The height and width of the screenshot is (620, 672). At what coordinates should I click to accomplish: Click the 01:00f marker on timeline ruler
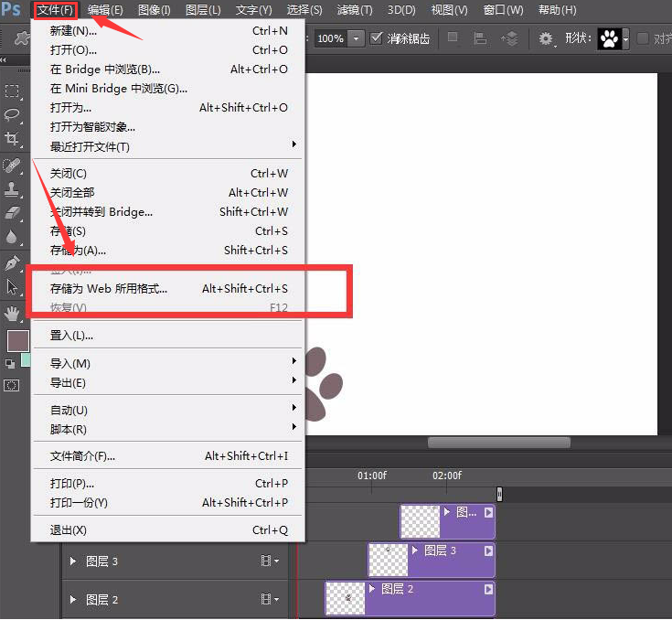371,476
